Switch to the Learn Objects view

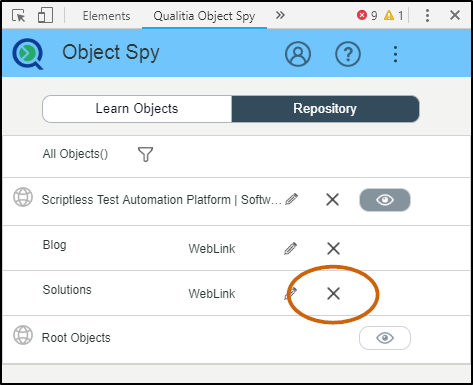point(137,109)
